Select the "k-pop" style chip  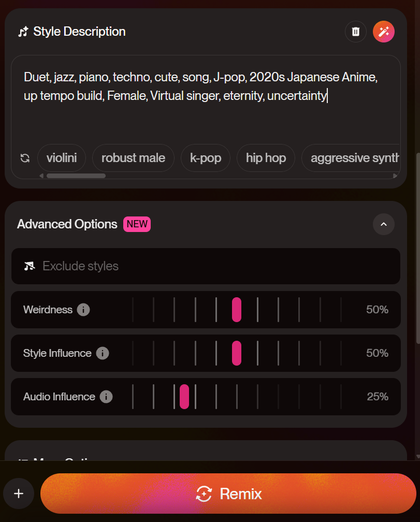[x=206, y=158]
